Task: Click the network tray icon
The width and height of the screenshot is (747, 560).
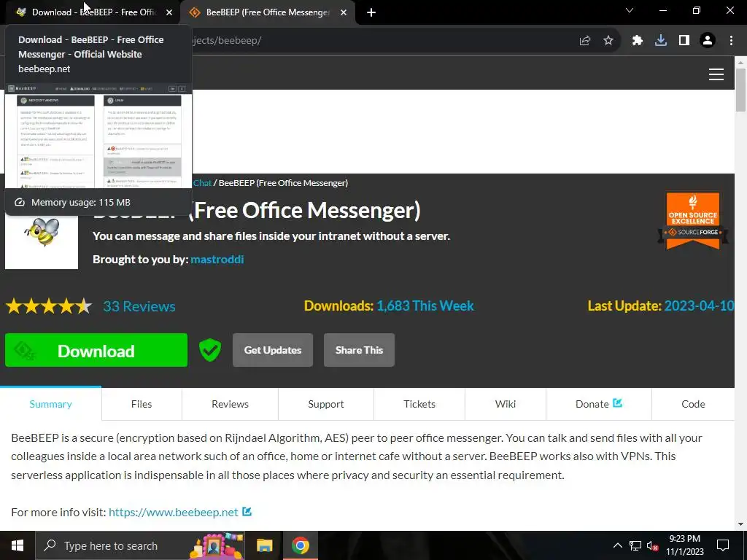Action: pos(635,545)
